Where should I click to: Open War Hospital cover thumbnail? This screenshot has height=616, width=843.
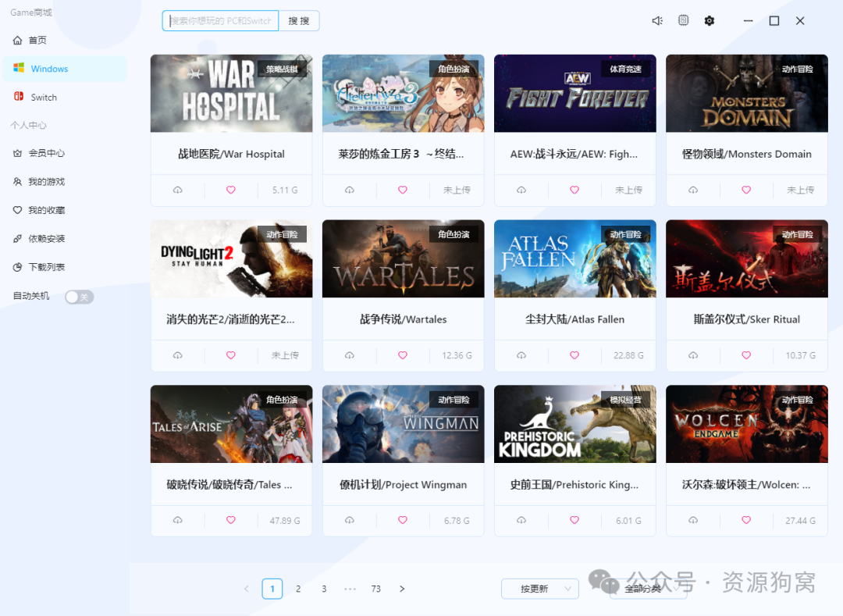point(231,93)
